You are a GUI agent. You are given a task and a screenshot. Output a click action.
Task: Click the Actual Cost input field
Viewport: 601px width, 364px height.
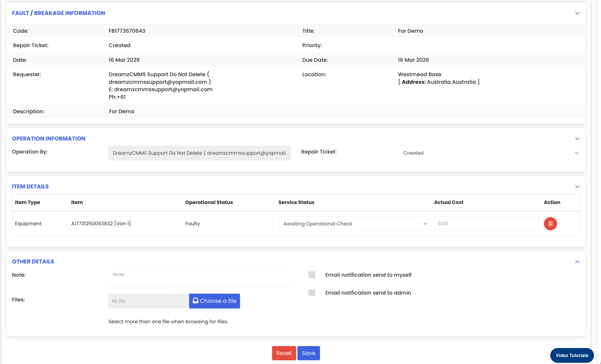click(486, 224)
